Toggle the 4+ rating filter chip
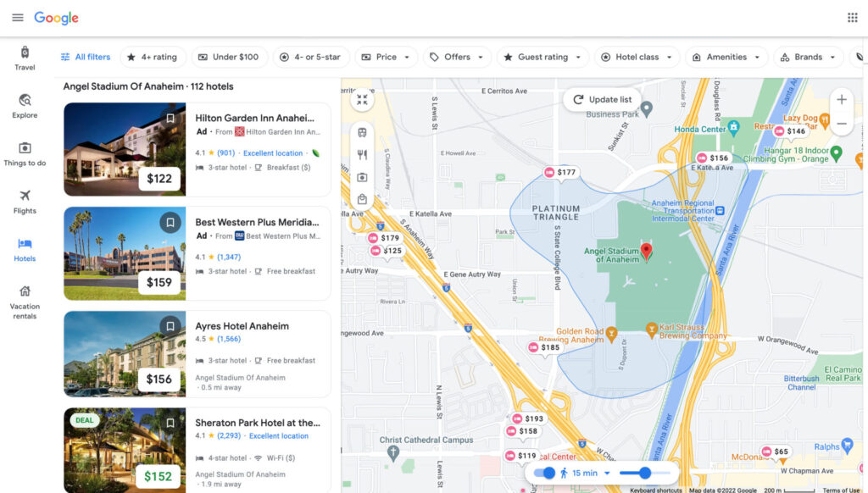This screenshot has height=493, width=868. (153, 57)
